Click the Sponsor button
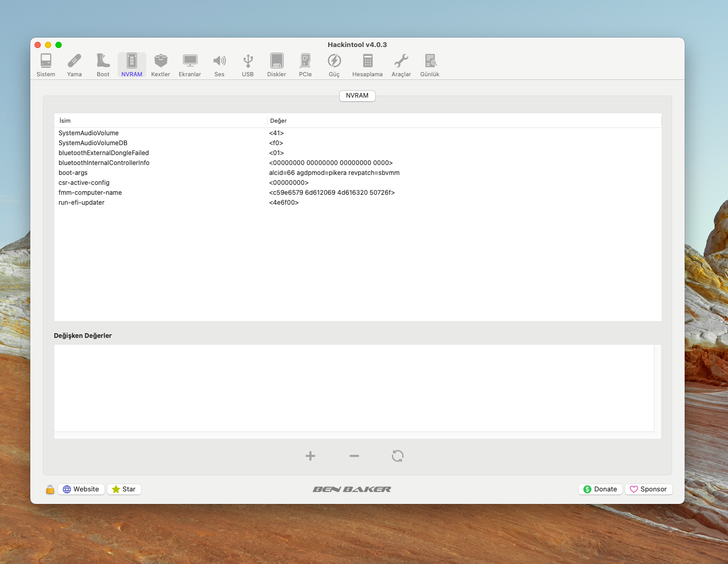This screenshot has height=564, width=728. (648, 489)
